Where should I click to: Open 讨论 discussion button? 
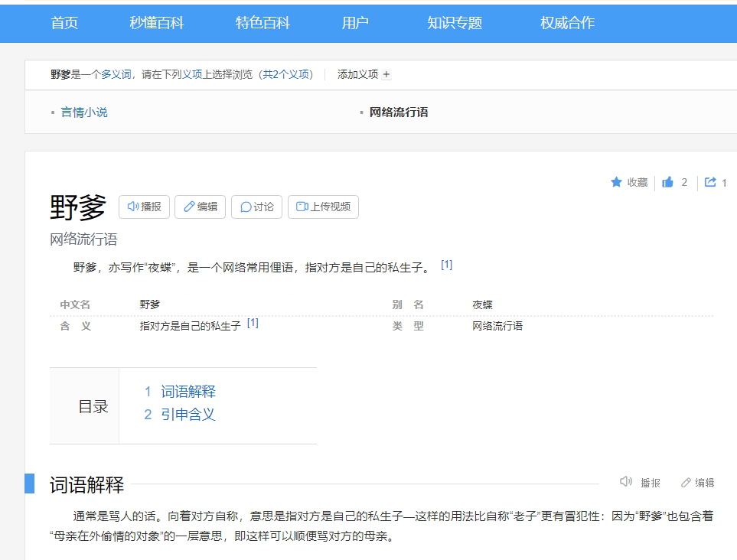pos(256,207)
